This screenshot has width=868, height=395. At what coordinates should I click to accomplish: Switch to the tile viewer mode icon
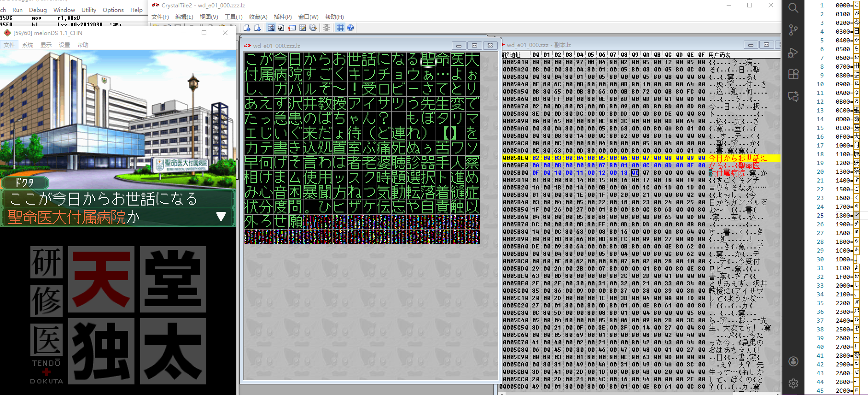tap(271, 28)
